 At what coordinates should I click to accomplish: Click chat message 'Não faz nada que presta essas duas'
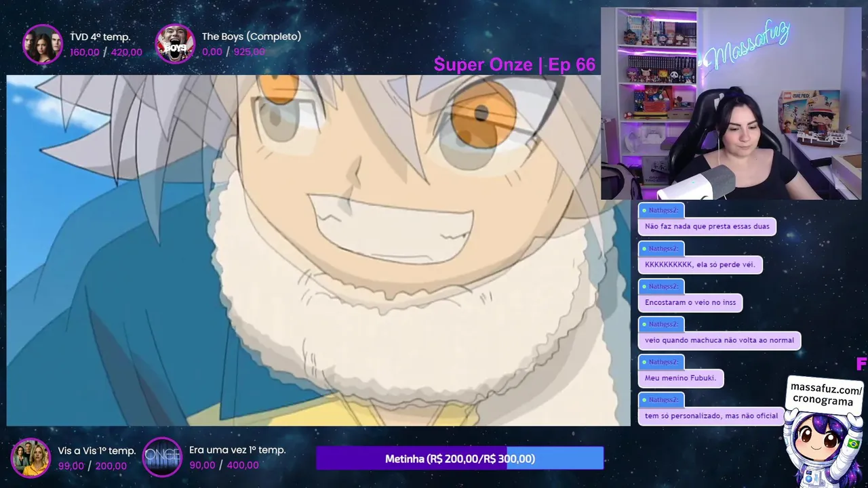click(707, 226)
